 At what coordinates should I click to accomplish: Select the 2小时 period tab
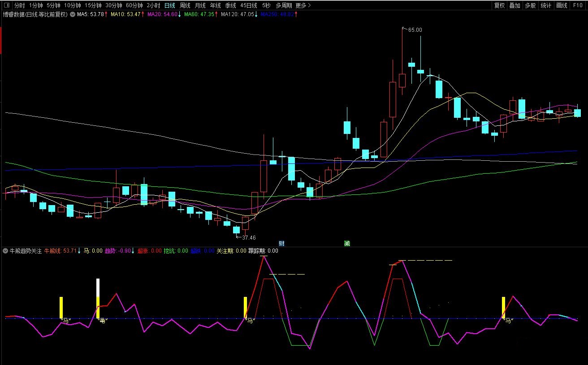pos(153,5)
